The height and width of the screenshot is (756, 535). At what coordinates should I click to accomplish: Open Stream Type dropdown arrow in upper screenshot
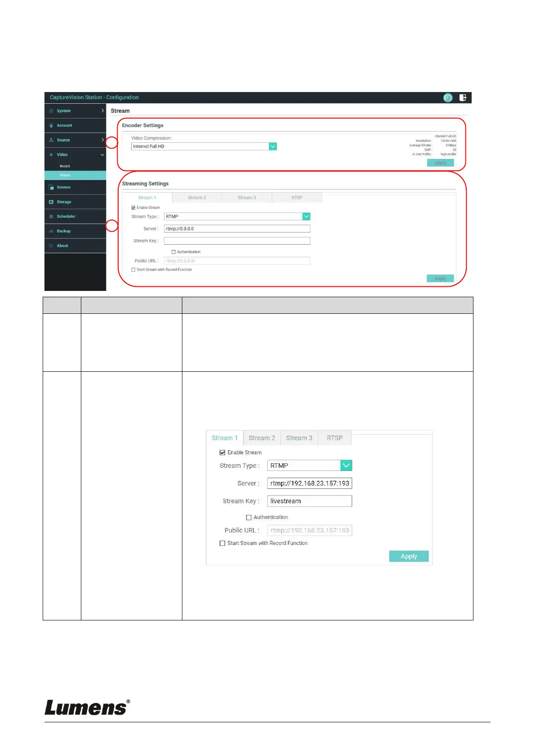tap(306, 217)
